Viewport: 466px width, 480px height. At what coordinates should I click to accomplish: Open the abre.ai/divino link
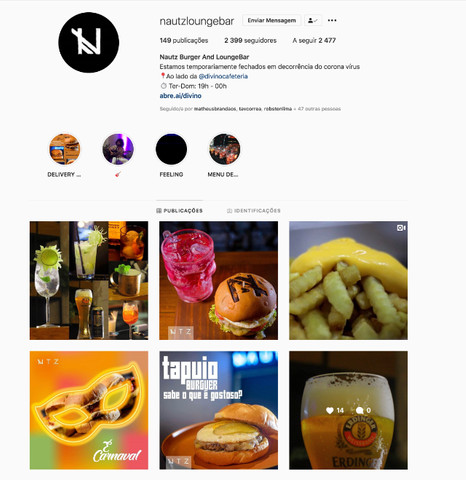tap(180, 96)
